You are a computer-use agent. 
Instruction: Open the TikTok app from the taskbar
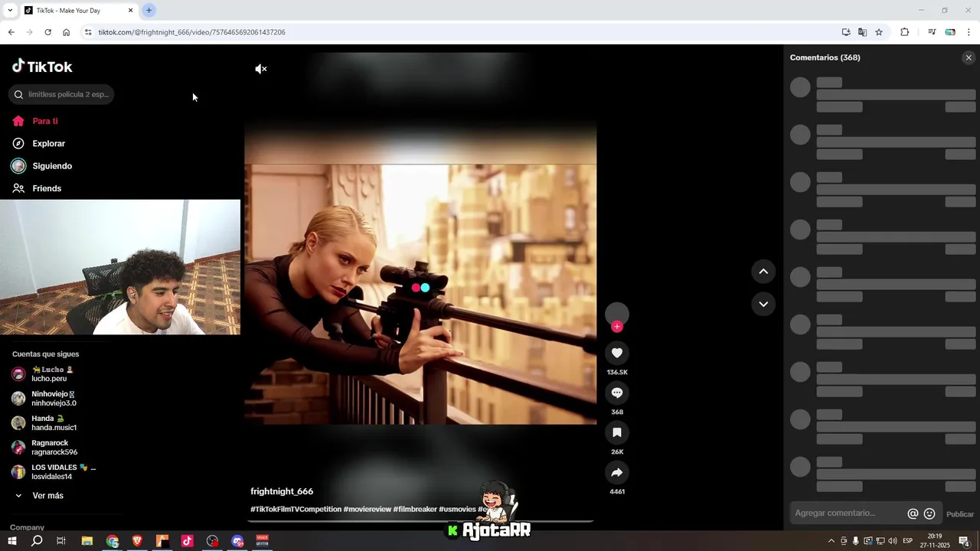click(x=188, y=541)
